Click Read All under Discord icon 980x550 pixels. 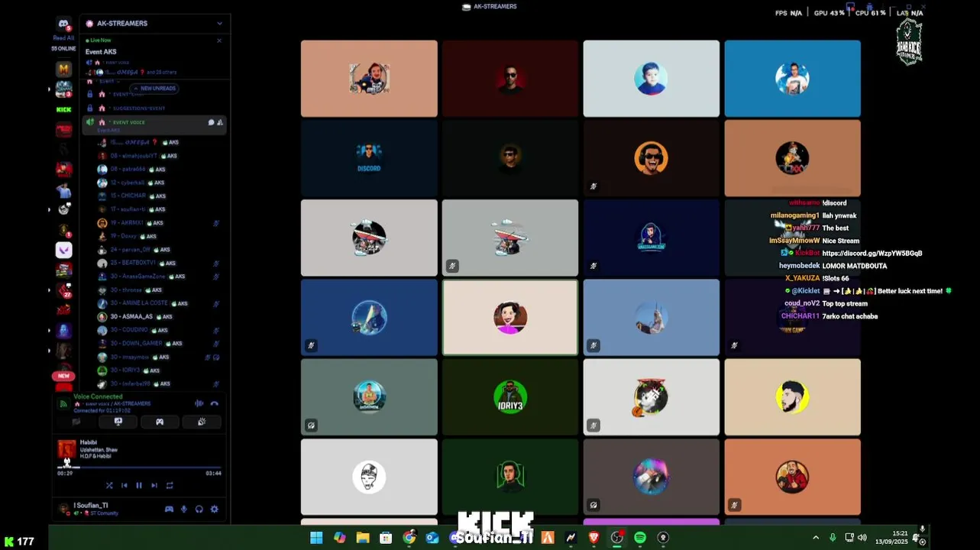[63, 38]
